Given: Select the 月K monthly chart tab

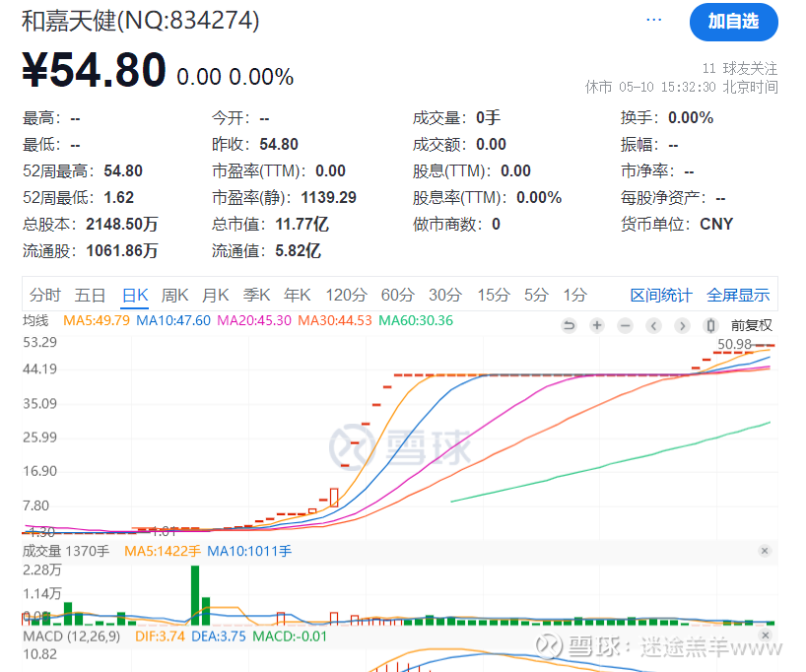Looking at the screenshot, I should [215, 295].
